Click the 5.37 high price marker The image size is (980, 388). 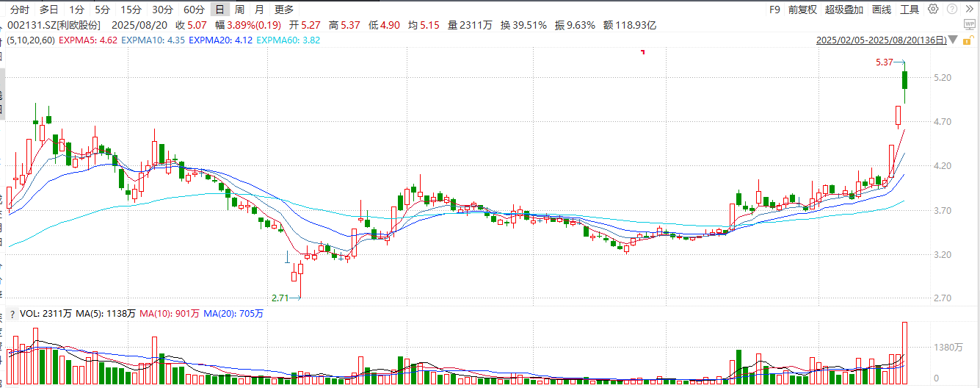pos(884,63)
